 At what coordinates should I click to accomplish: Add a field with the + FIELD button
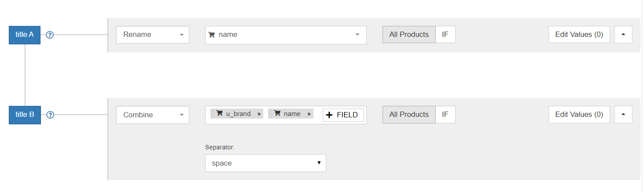pyautogui.click(x=343, y=115)
